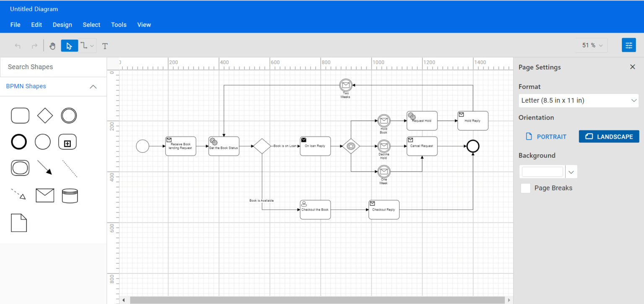
Task: Pick the cylinder data store shape
Action: tap(70, 195)
